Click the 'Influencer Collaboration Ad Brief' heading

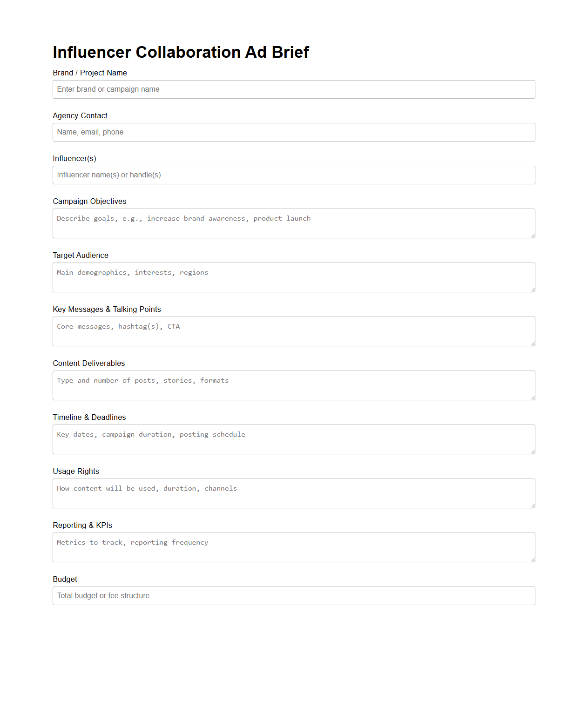click(181, 52)
